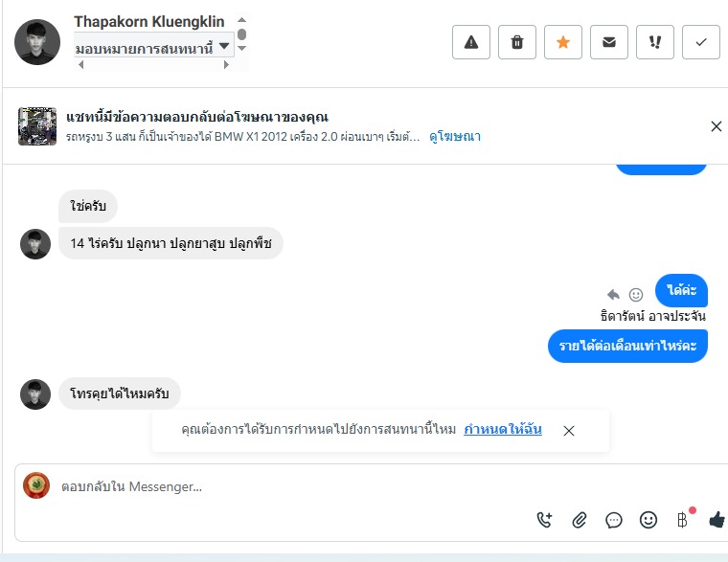Send a thumbs-up like
The height and width of the screenshot is (562, 728).
[x=717, y=520]
